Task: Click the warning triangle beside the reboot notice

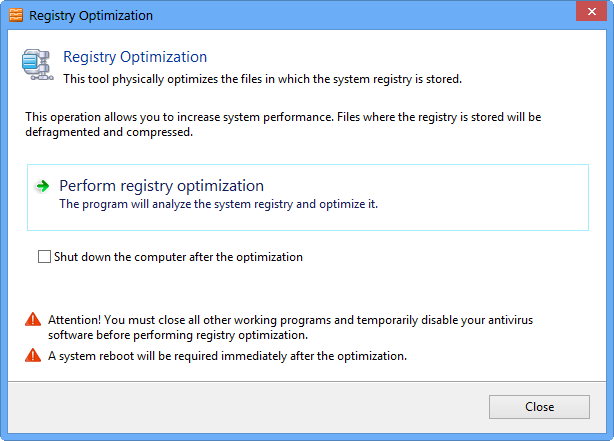Action: point(34,356)
